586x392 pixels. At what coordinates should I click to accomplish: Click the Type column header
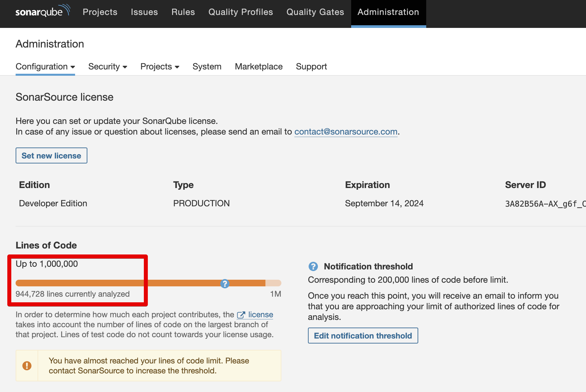click(x=183, y=185)
